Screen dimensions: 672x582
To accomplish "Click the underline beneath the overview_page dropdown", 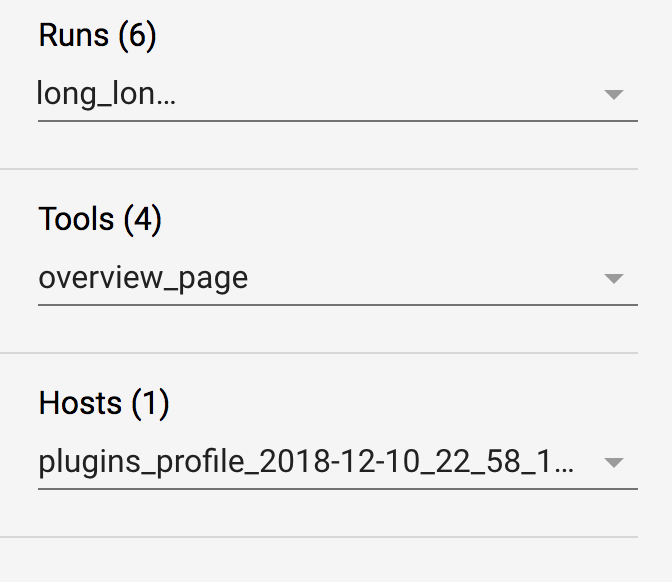I will click(338, 305).
